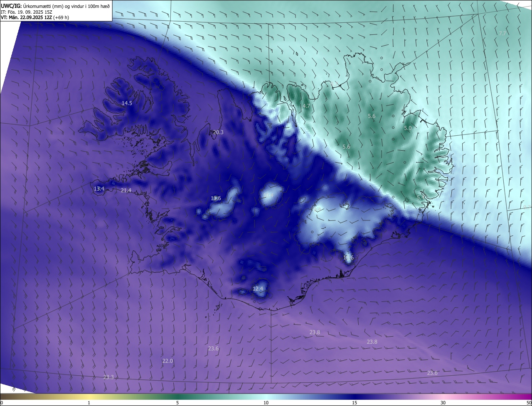
Task: Select the 10.6 value label
Action: (348, 257)
